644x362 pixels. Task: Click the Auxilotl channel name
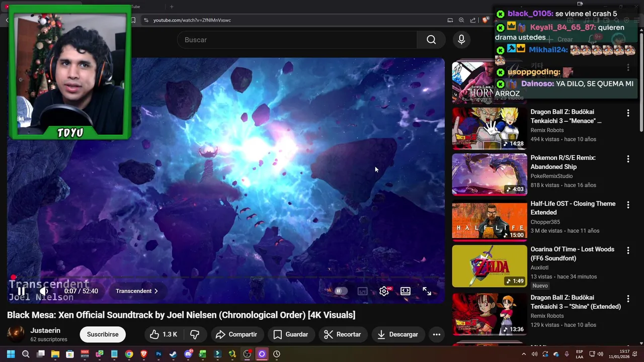(539, 267)
